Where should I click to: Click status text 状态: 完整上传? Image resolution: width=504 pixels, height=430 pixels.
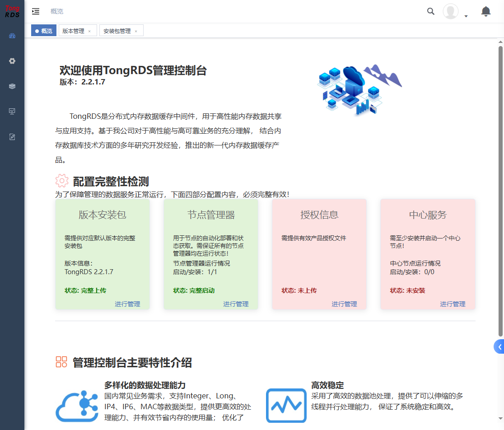click(x=85, y=290)
